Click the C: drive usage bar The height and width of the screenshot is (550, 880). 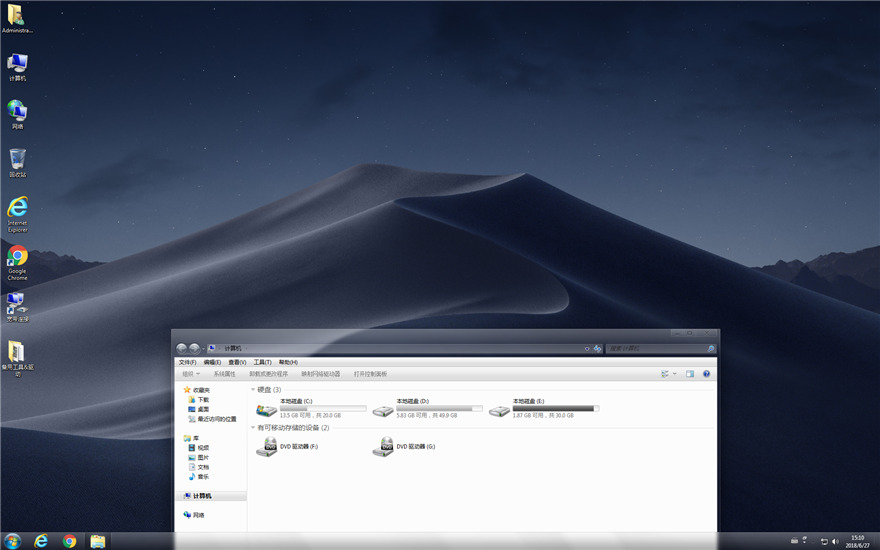pos(323,409)
